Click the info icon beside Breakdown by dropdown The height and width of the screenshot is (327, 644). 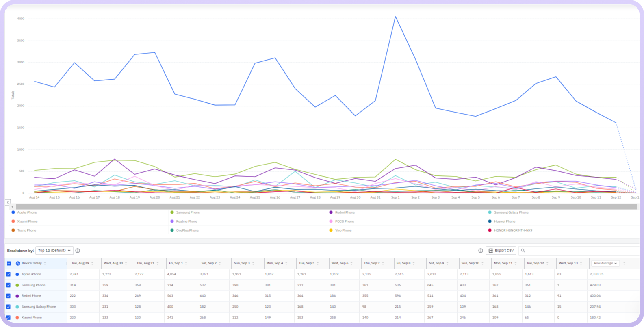pyautogui.click(x=78, y=251)
